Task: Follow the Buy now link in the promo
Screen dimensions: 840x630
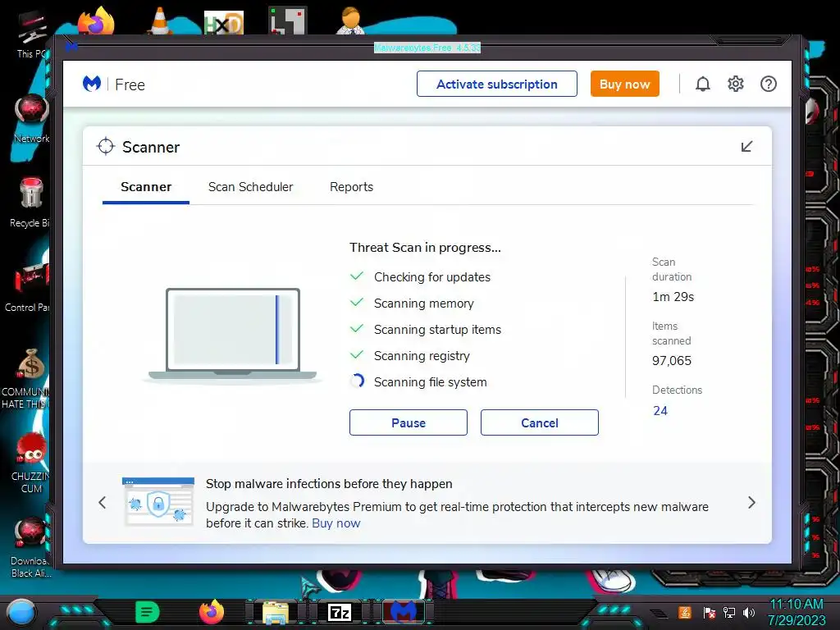Action: click(x=336, y=523)
